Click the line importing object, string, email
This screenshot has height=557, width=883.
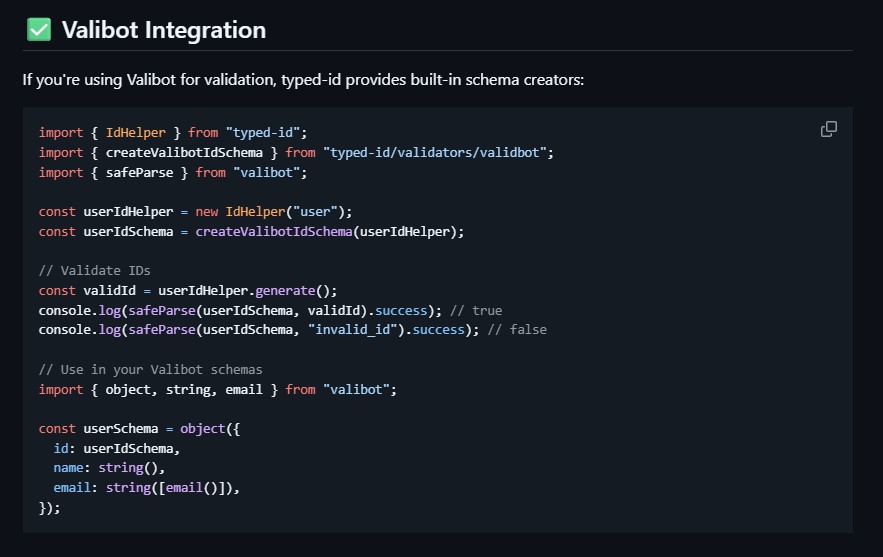coord(218,390)
